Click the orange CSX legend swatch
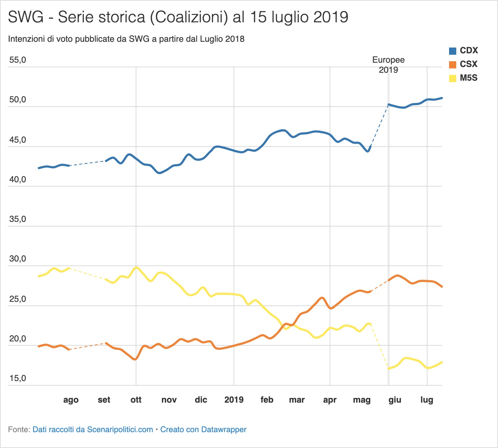498x448 pixels. [453, 64]
